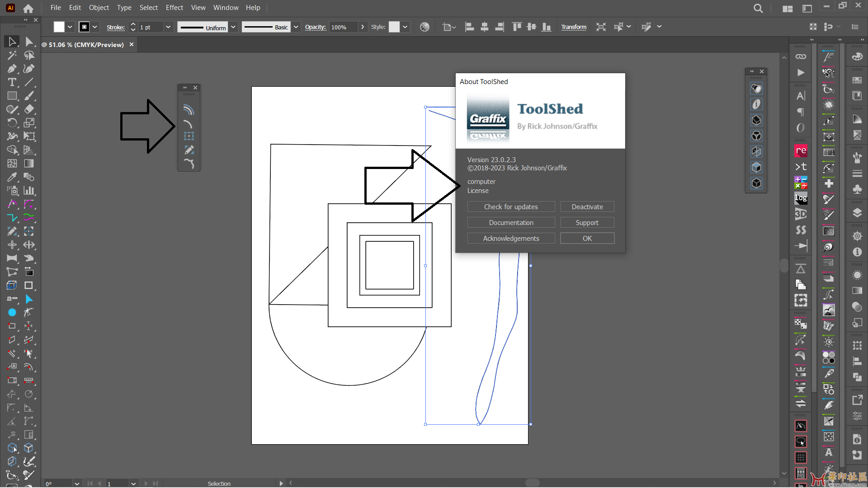Select the Paintbrush tool
868x488 pixels.
[x=29, y=96]
